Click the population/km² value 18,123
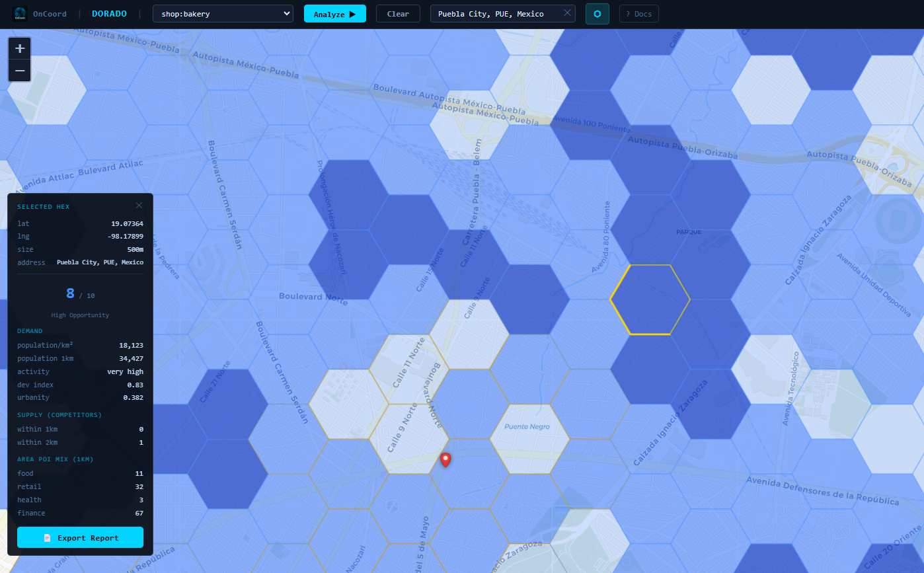Viewport: 924px width, 573px height. (130, 345)
